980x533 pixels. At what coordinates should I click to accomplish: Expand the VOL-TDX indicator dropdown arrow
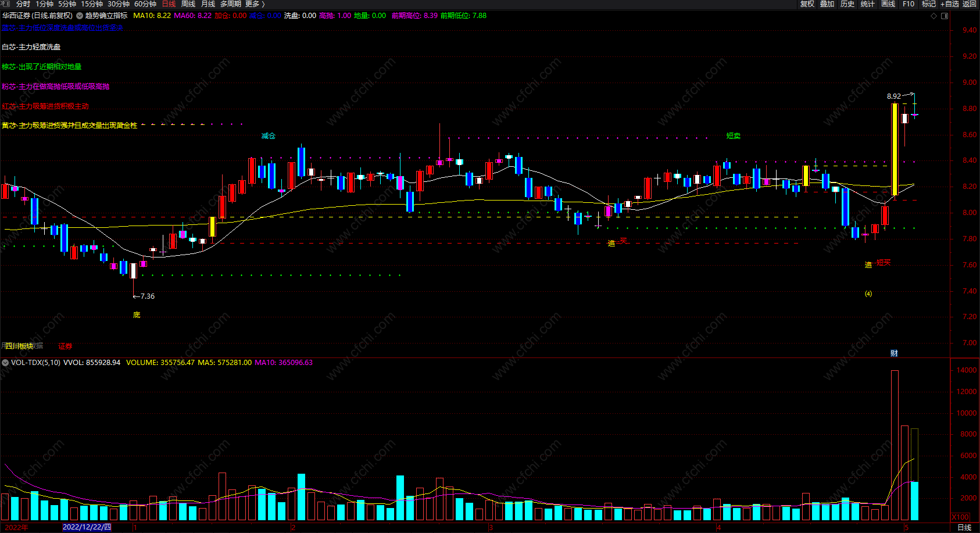coord(5,362)
